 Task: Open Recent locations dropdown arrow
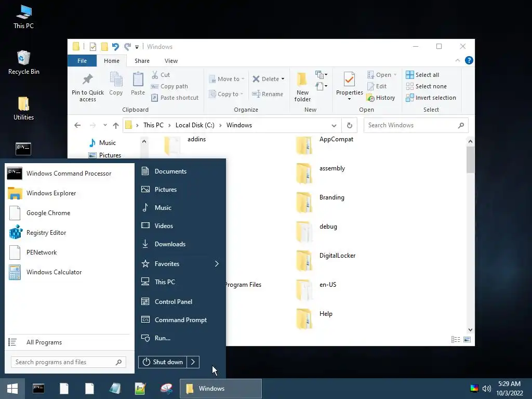(x=105, y=125)
